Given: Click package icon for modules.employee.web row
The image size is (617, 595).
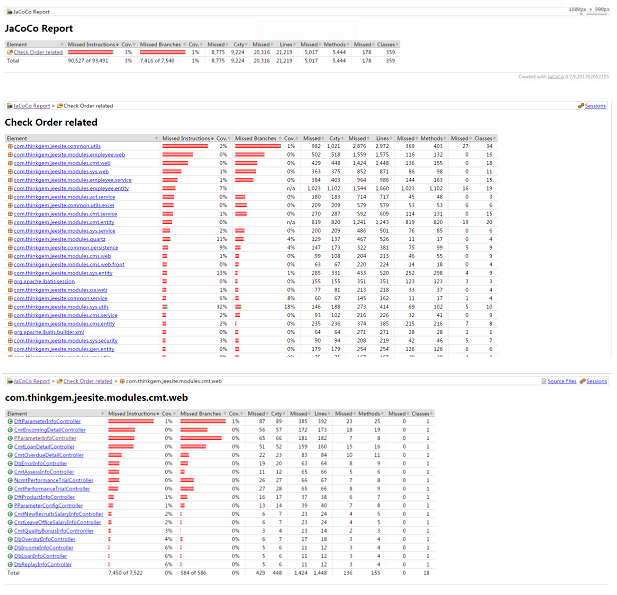Looking at the screenshot, I should [x=11, y=155].
